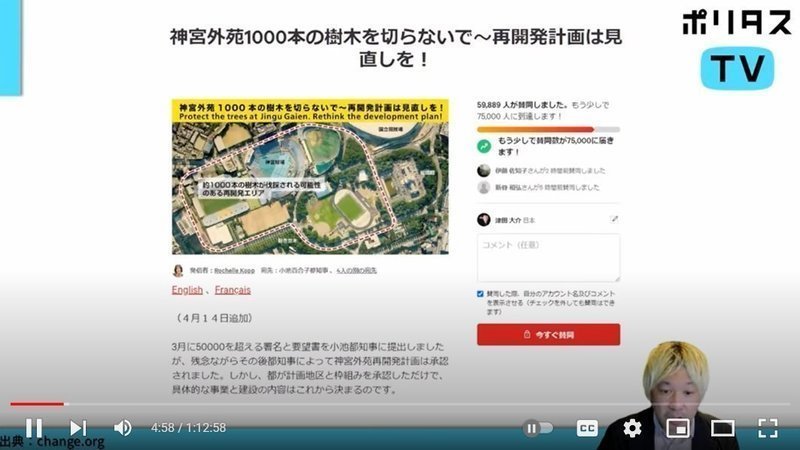Viewport: 800px width, 450px height.
Task: Open the 4人の別の宛先 recipients link
Action: pos(356,270)
